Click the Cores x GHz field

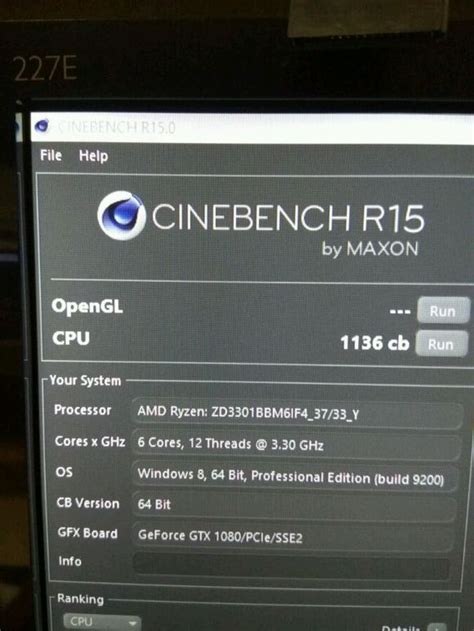coord(296,445)
